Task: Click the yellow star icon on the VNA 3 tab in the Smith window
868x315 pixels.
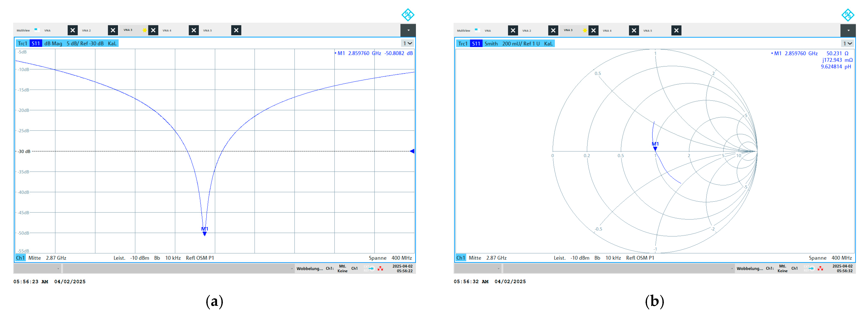Action: tap(585, 30)
